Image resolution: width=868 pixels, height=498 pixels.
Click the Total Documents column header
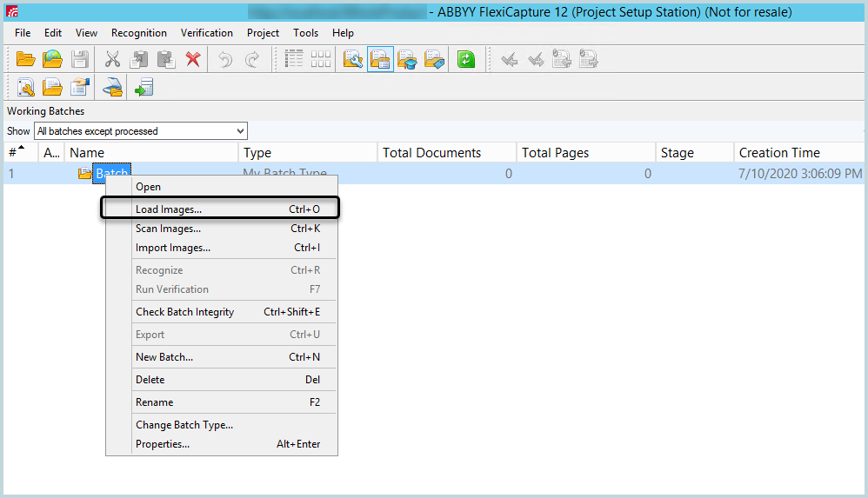pos(447,153)
